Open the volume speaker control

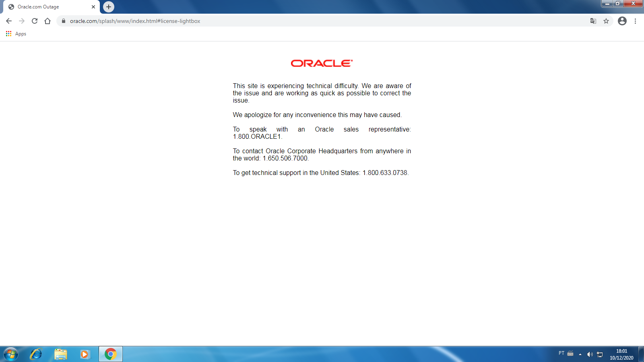(590, 354)
